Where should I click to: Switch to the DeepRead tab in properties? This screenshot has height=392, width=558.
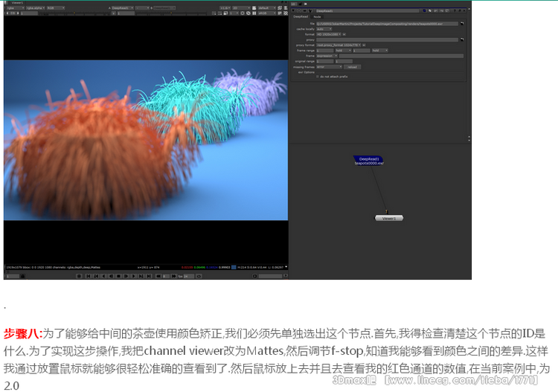pos(301,16)
